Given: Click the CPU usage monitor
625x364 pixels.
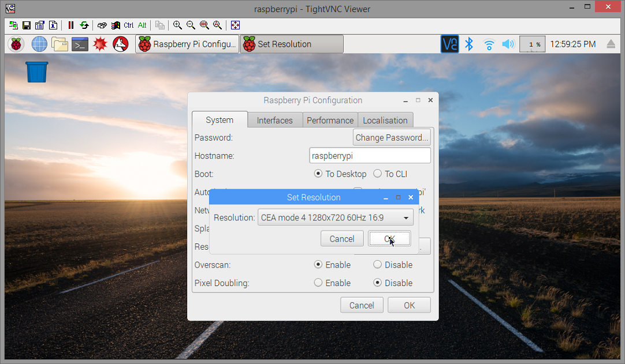Looking at the screenshot, I should point(532,44).
